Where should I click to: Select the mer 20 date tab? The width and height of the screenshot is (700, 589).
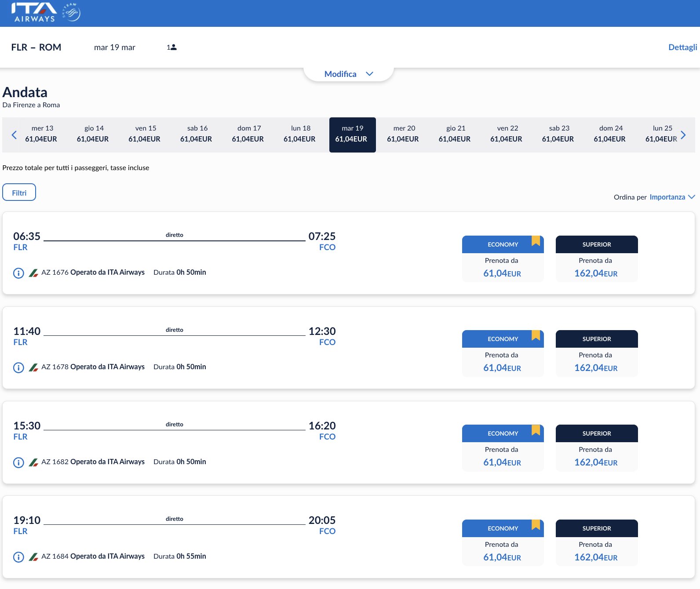[x=403, y=135]
